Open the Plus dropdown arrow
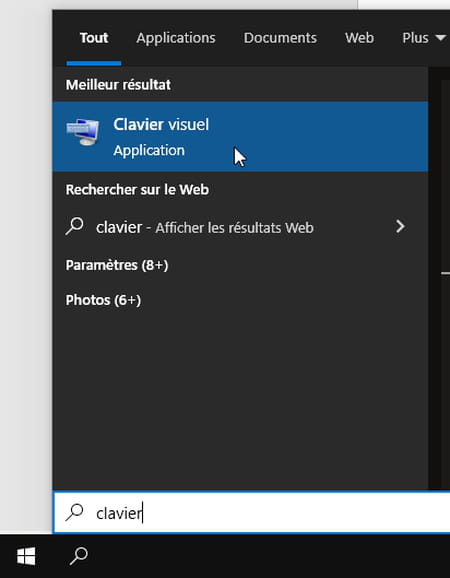Viewport: 450px width, 578px height. [440, 38]
